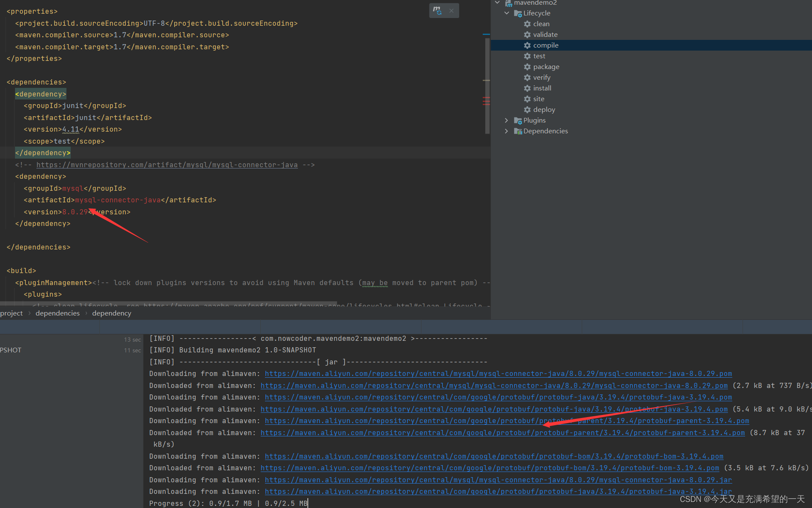Screen dimensions: 812x508
Task: Select the package lifecycle label
Action: coord(546,67)
